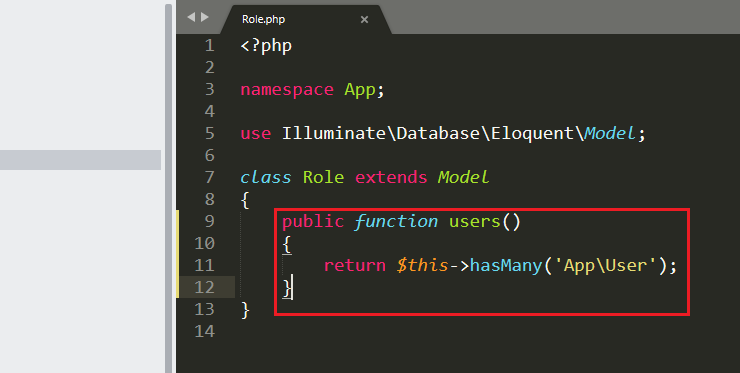
Task: Click the 'extends' keyword
Action: (391, 178)
